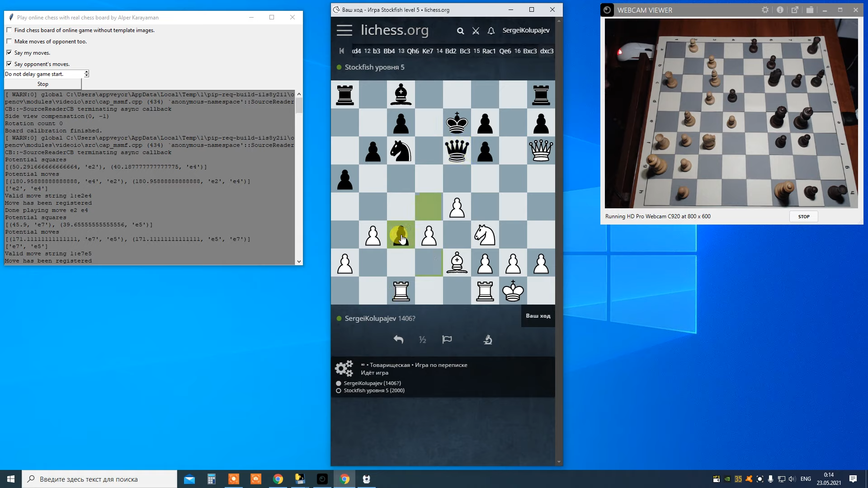
Task: Open the challenges crossed-swords icon
Action: (x=476, y=31)
